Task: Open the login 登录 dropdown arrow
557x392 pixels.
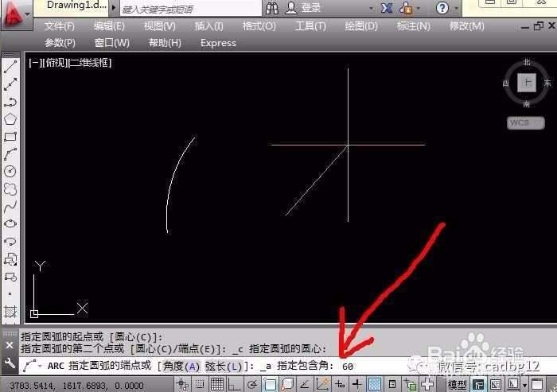Action: (372, 8)
